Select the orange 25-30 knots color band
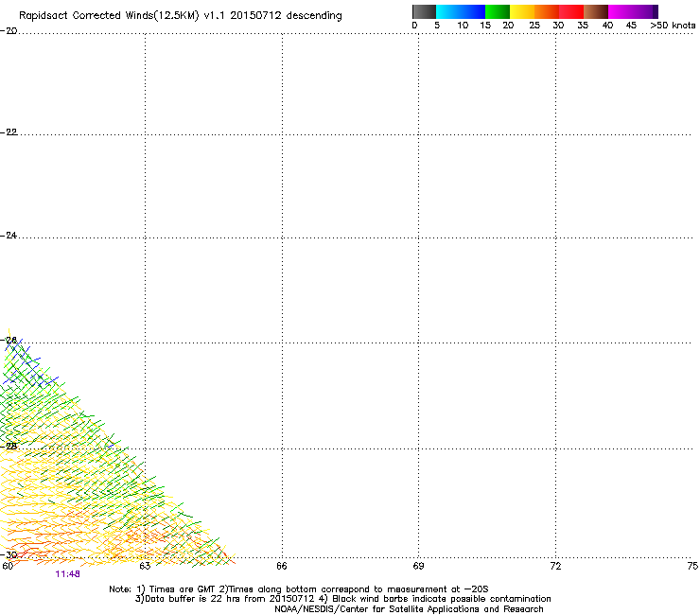This screenshot has width=700, height=615. [x=547, y=11]
